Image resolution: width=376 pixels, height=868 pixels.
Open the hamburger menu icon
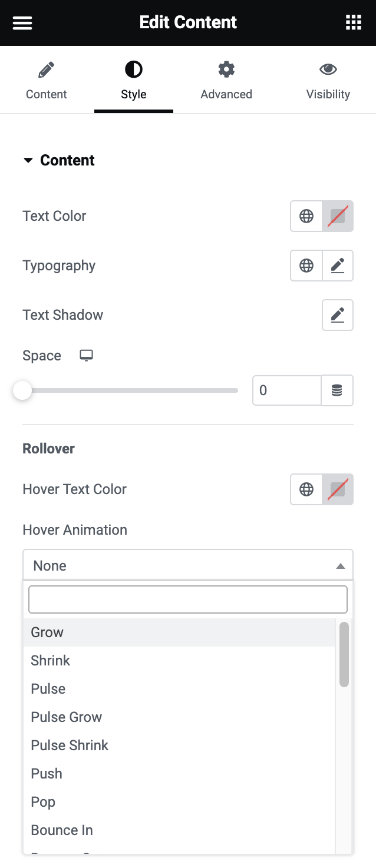pos(22,23)
